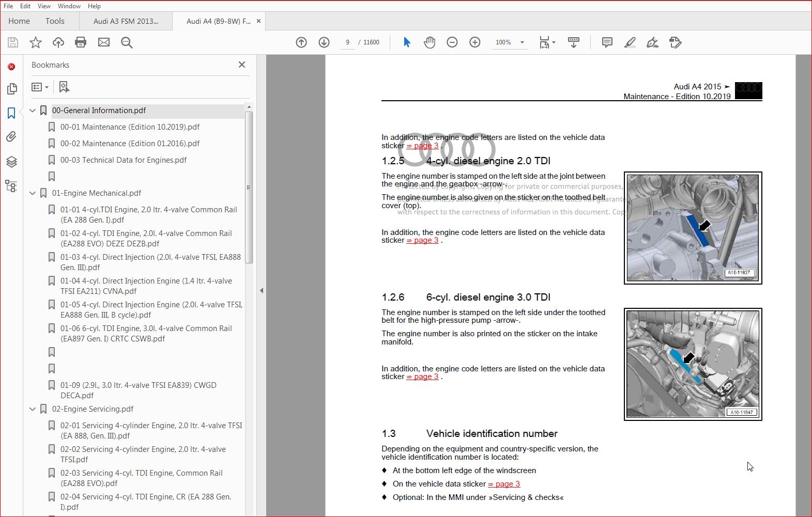Open the model tree panel icon
The height and width of the screenshot is (517, 812).
click(11, 186)
